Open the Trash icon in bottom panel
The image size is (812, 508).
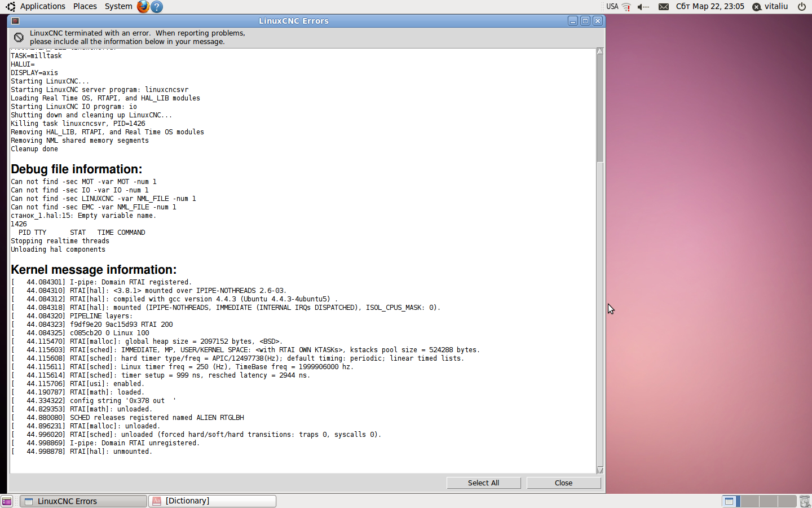pos(805,501)
